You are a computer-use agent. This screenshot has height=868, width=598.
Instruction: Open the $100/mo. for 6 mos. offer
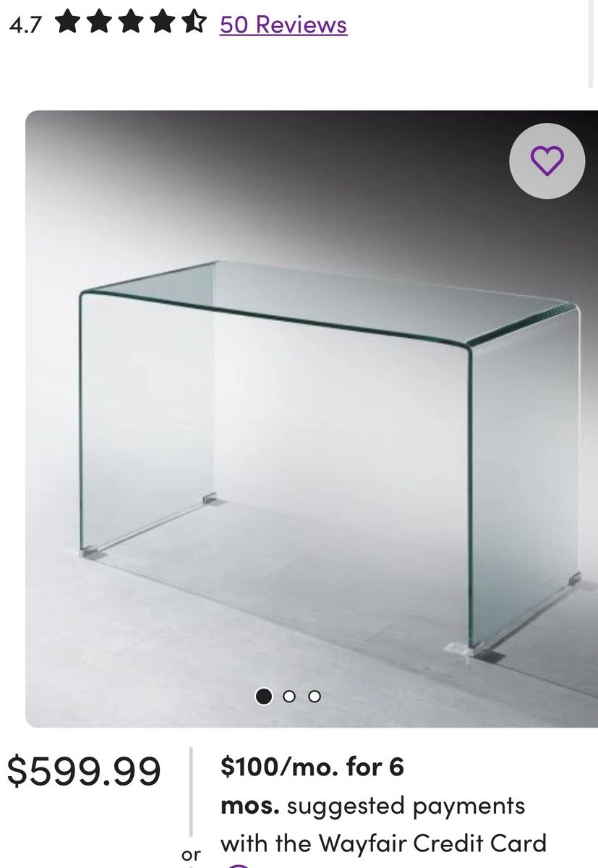(x=312, y=786)
